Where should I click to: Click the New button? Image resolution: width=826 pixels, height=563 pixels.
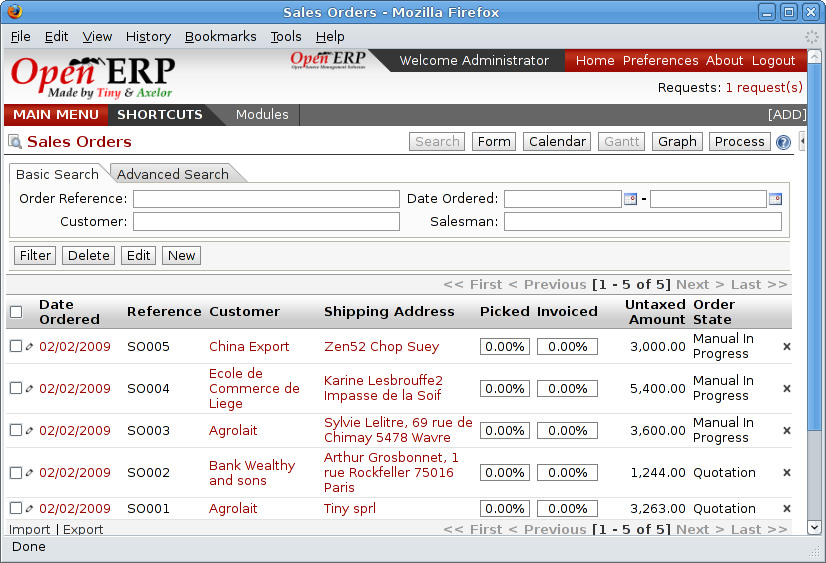pyautogui.click(x=181, y=255)
